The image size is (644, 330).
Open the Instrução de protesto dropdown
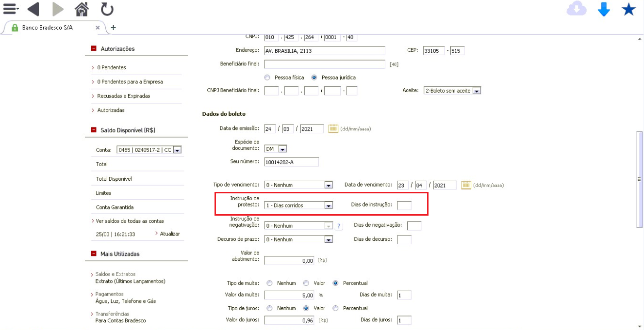(x=298, y=205)
